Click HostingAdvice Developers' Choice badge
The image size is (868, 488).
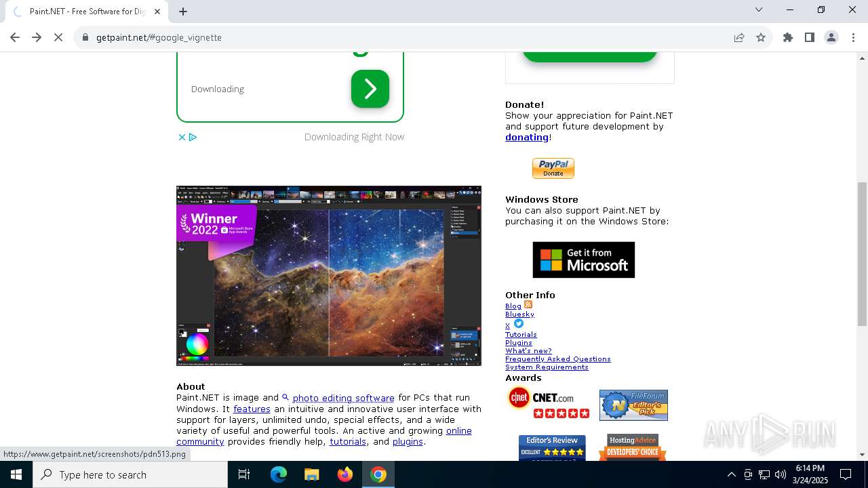tap(633, 447)
